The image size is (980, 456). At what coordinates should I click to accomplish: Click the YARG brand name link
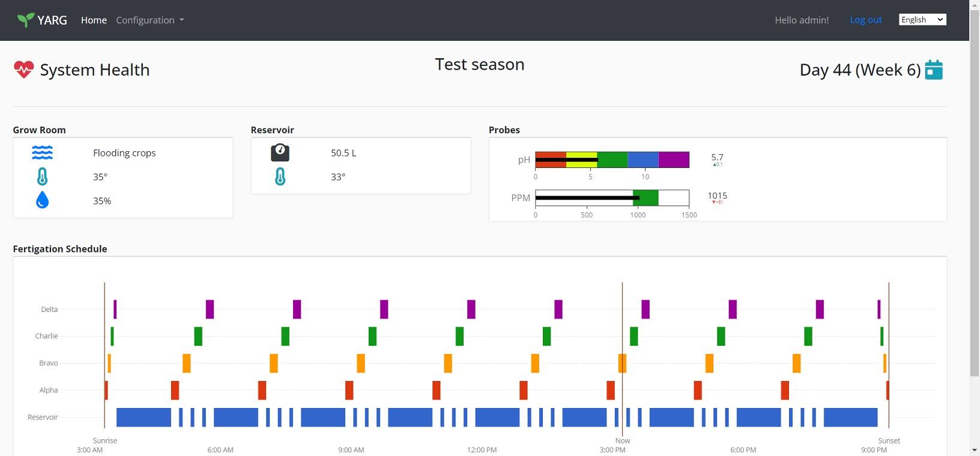[52, 20]
